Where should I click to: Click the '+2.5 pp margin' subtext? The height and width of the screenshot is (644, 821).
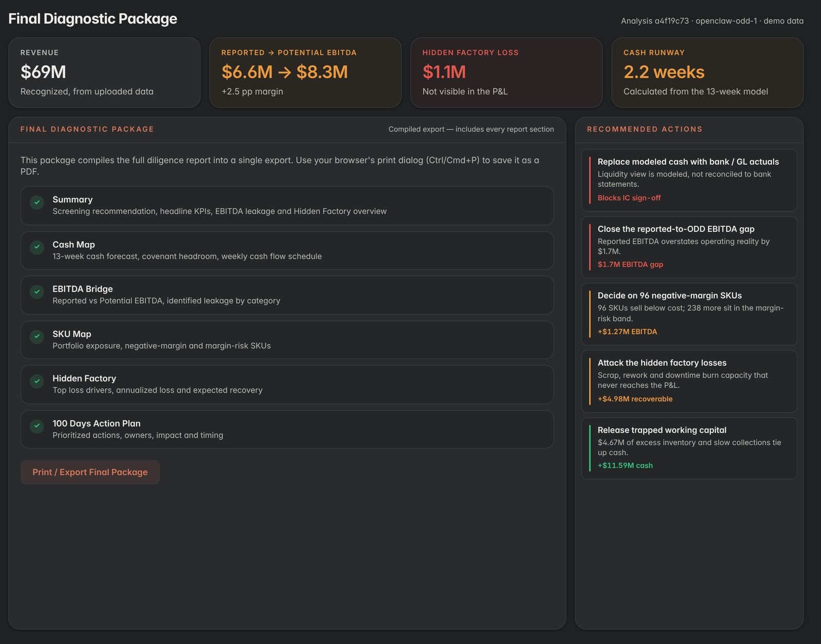[x=252, y=92]
